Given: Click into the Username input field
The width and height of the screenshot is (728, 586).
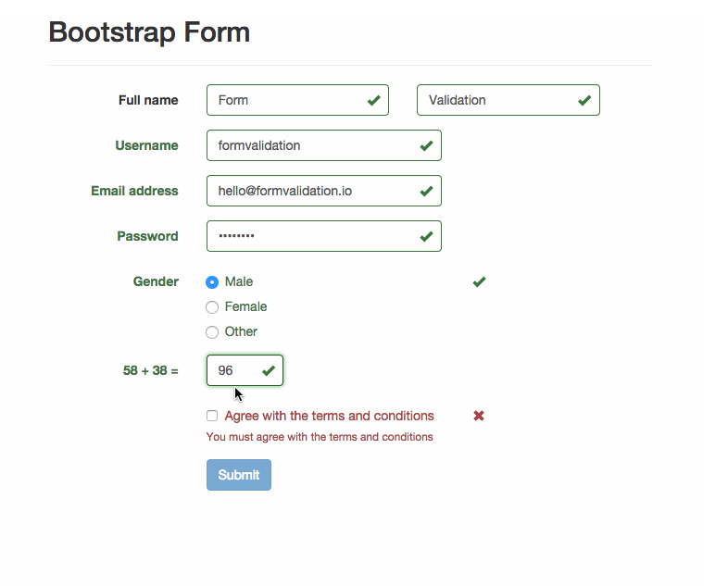Looking at the screenshot, I should pos(310,145).
